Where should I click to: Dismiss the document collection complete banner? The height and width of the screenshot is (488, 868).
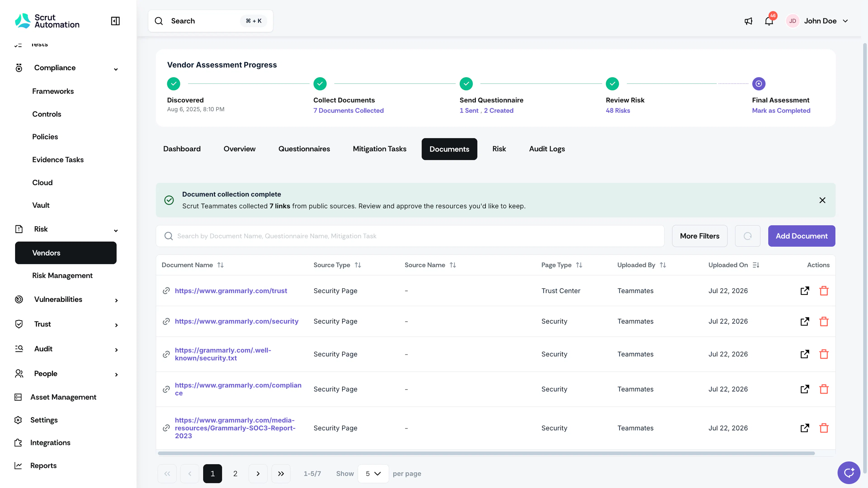coord(822,200)
